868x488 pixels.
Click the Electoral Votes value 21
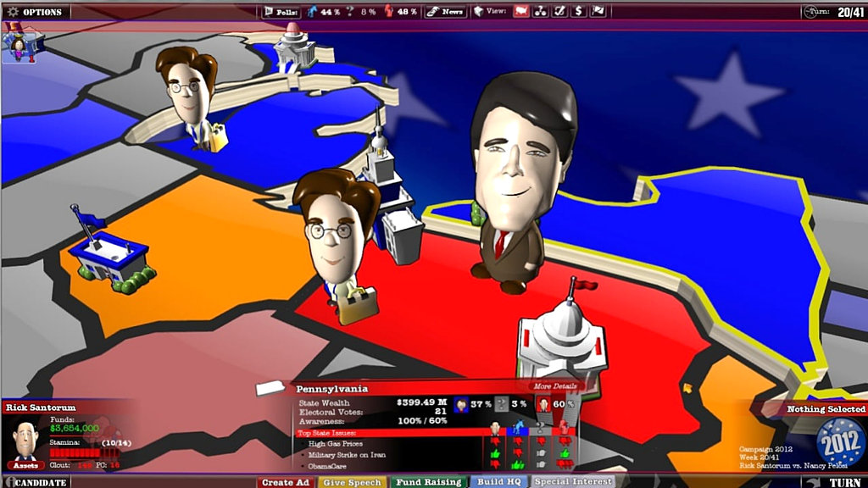[440, 412]
